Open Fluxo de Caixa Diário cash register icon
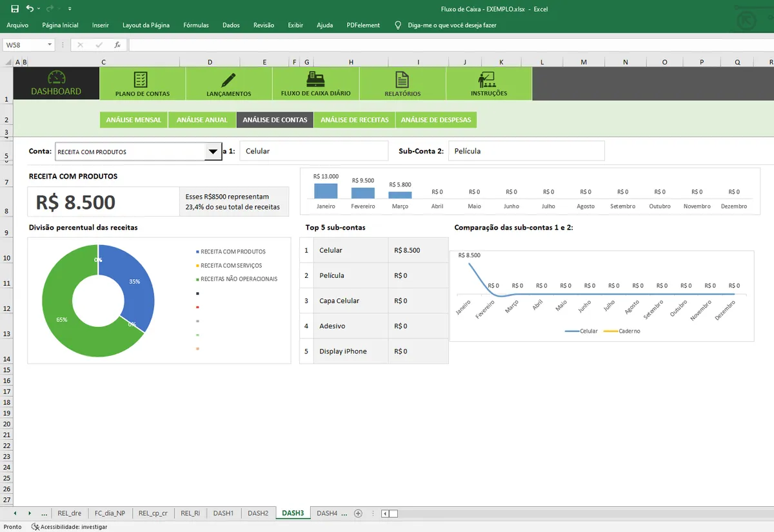Viewport: 774px width, 532px height. point(315,79)
